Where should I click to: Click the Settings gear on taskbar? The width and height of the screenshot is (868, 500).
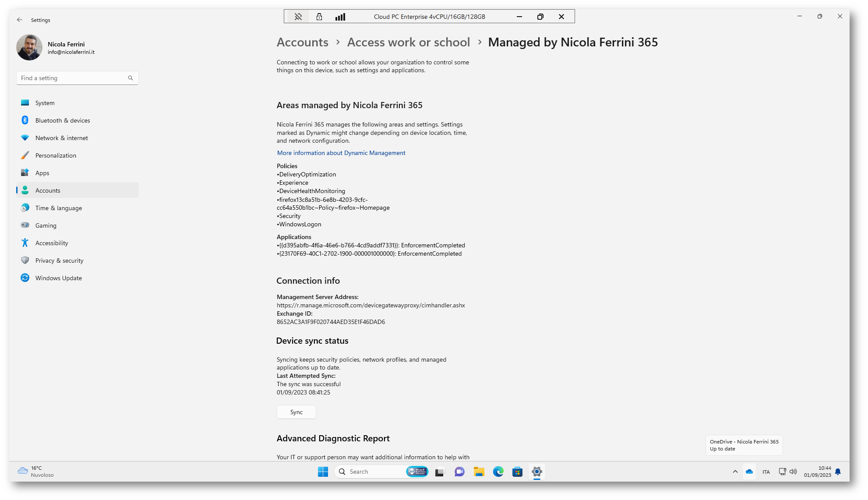[537, 472]
